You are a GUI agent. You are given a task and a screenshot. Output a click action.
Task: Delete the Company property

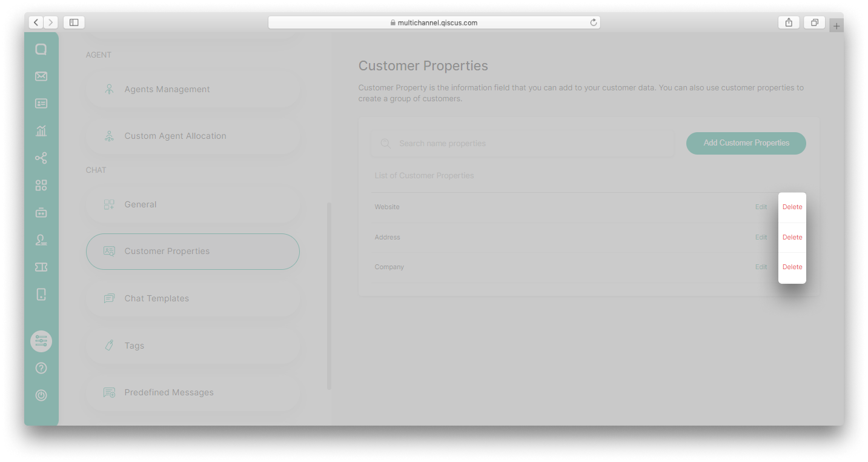pyautogui.click(x=792, y=267)
